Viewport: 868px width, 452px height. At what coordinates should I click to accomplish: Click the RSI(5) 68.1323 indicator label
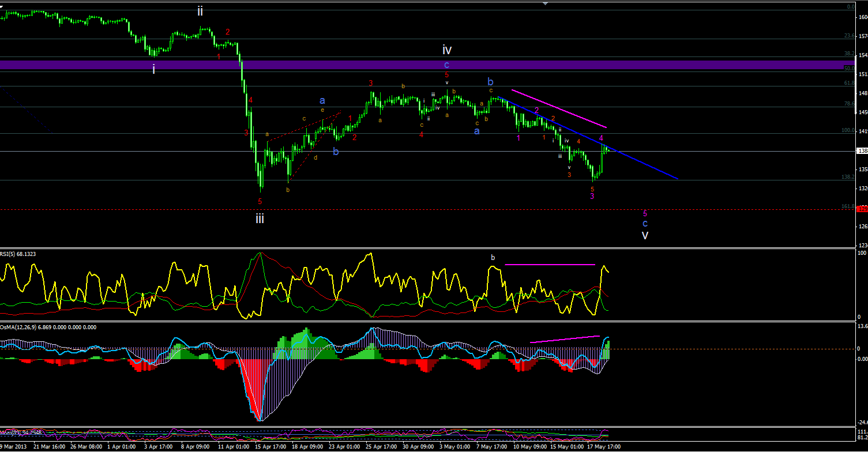(x=19, y=253)
